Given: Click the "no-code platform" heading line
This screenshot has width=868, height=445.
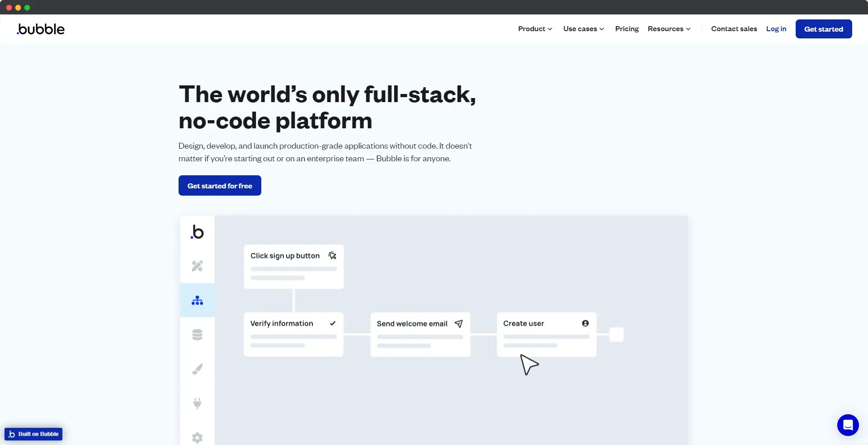Looking at the screenshot, I should click(275, 121).
